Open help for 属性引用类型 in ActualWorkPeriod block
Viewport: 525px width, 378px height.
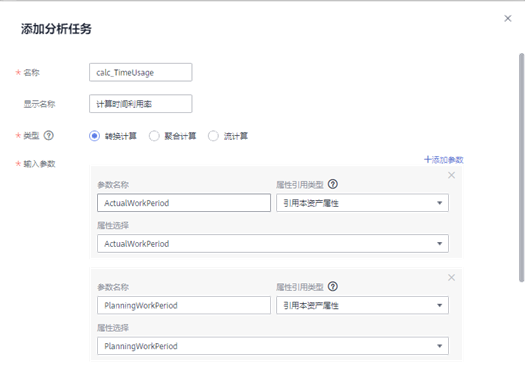click(x=333, y=184)
